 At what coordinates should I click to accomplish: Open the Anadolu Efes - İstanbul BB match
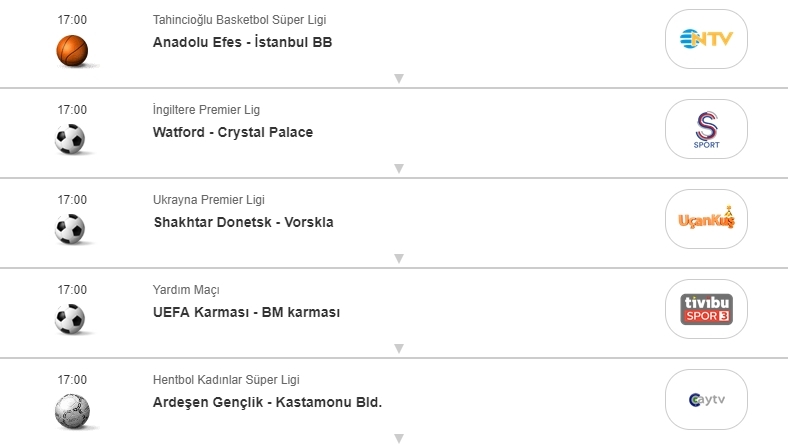click(x=242, y=42)
